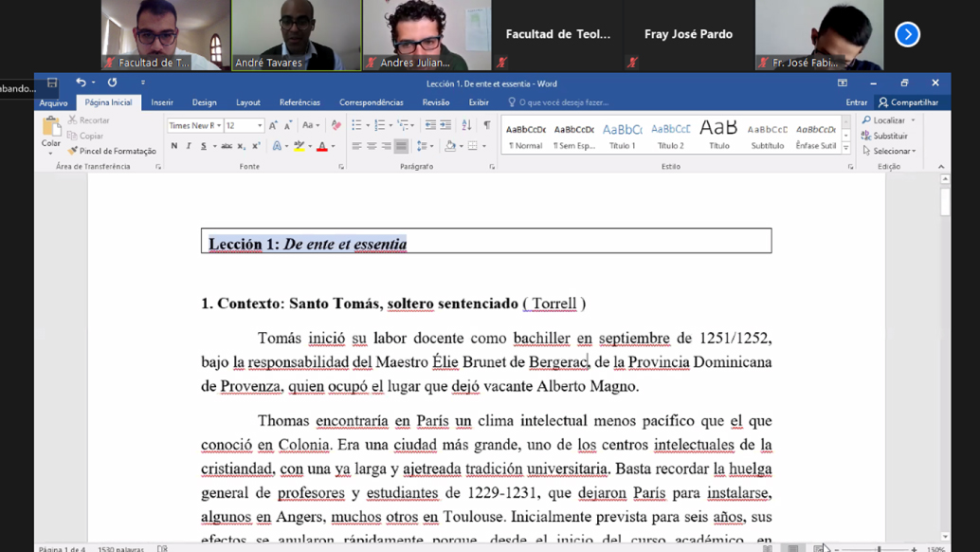Toggle the bullet list button
The height and width of the screenshot is (552, 980).
point(356,125)
